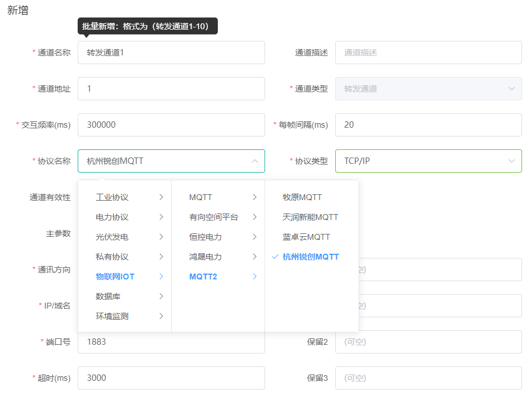The height and width of the screenshot is (399, 532).
Task: Click the 新增 dialog title
Action: pos(18,10)
